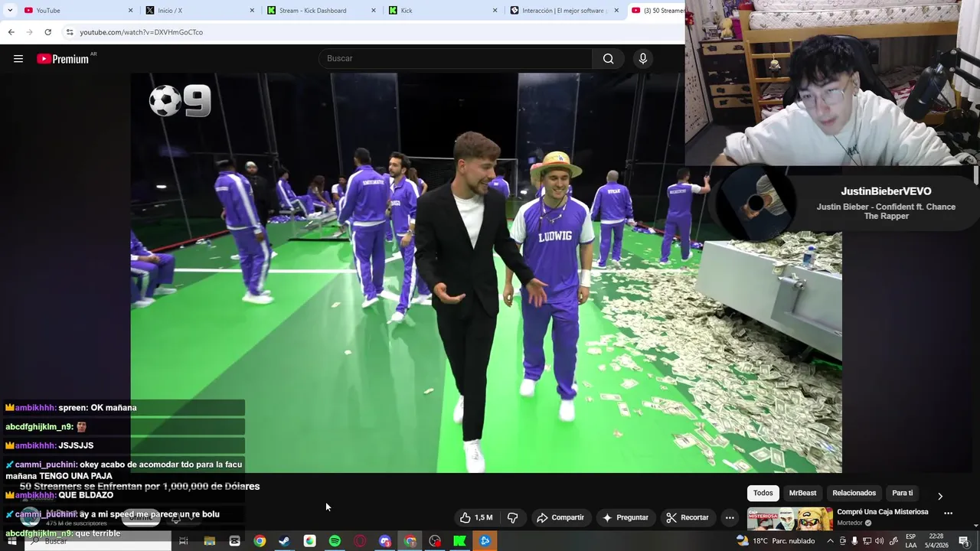This screenshot has width=980, height=551.
Task: Switch to the Interacción software tab
Action: point(563,11)
